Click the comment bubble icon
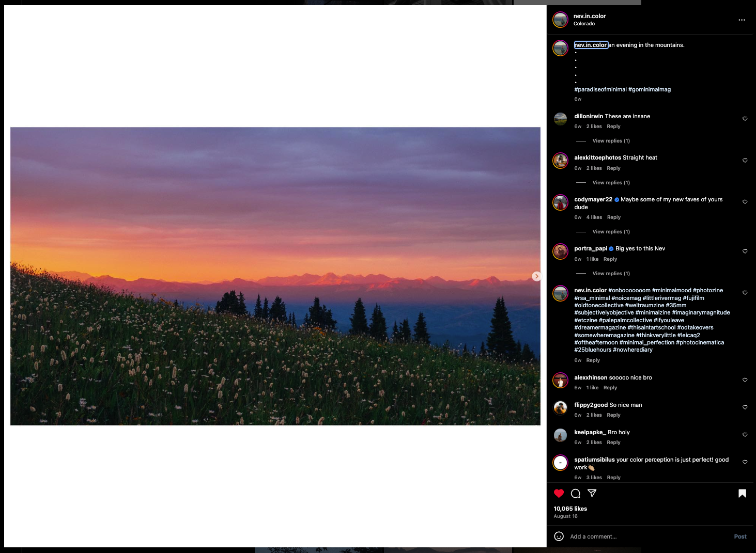This screenshot has width=756, height=553. coord(575,494)
